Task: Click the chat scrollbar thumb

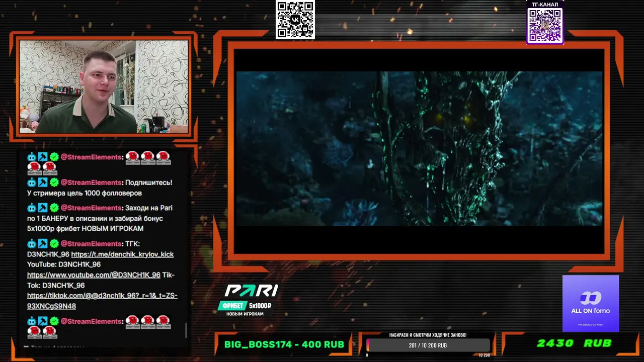Action: [186, 330]
